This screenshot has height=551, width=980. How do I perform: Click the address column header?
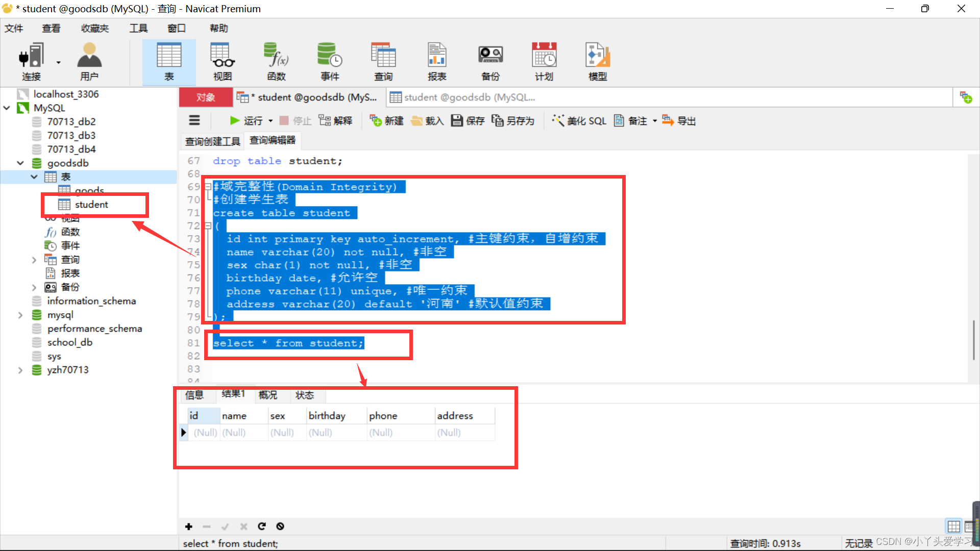(464, 416)
